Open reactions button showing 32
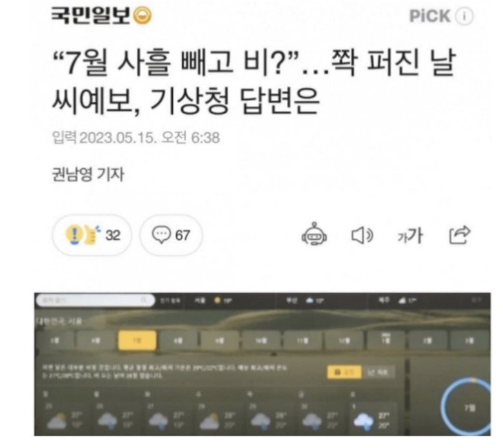Viewport: 503px width, 448px height. 92,235
